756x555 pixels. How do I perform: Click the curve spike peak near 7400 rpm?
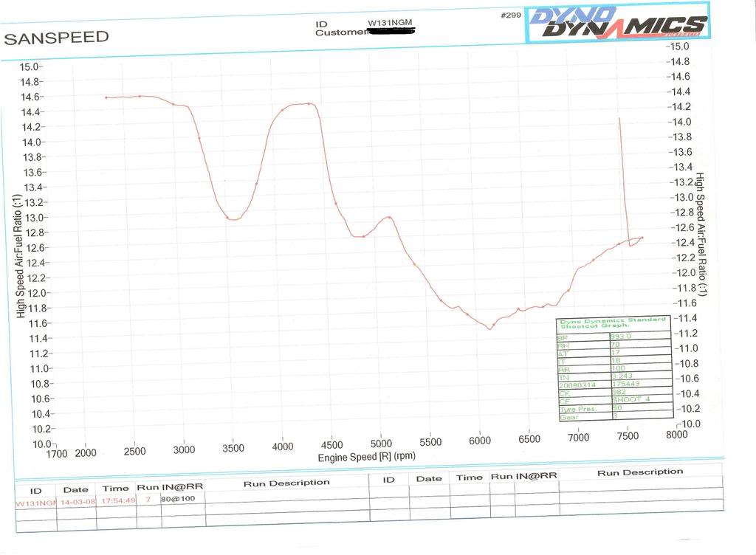[619, 118]
